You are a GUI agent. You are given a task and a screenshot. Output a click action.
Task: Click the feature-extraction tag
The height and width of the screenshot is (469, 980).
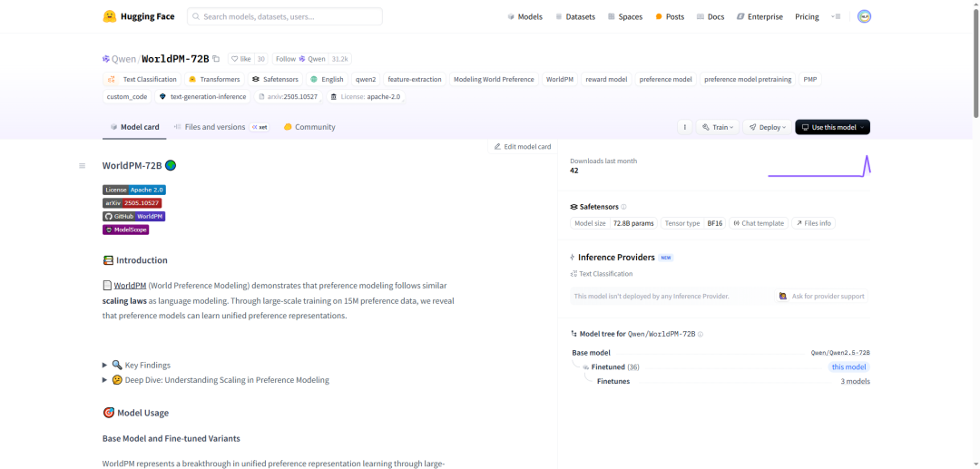[415, 79]
